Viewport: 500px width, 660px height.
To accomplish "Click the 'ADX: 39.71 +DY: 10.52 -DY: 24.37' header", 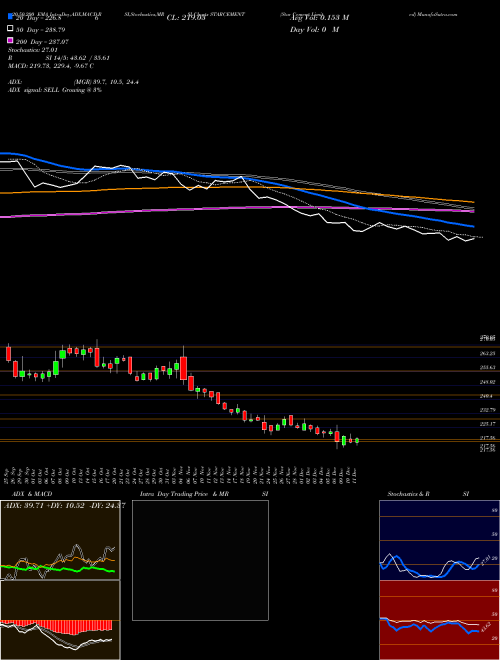I will [64, 506].
